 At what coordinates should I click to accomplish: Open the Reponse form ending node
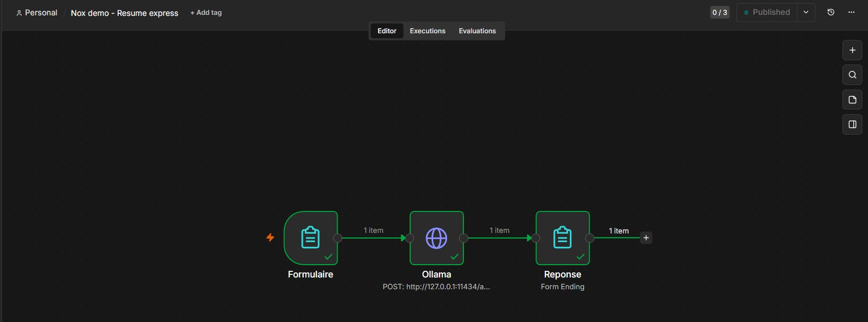tap(563, 238)
